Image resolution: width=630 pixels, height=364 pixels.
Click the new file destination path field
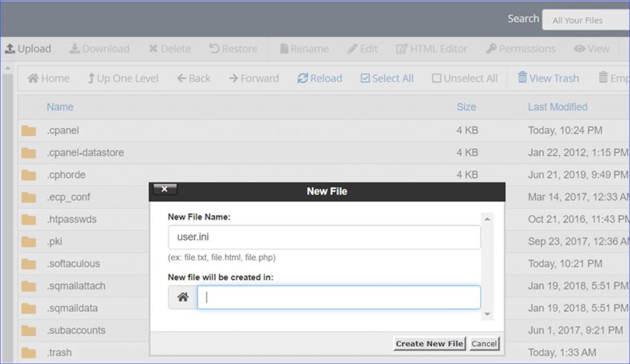click(x=338, y=297)
